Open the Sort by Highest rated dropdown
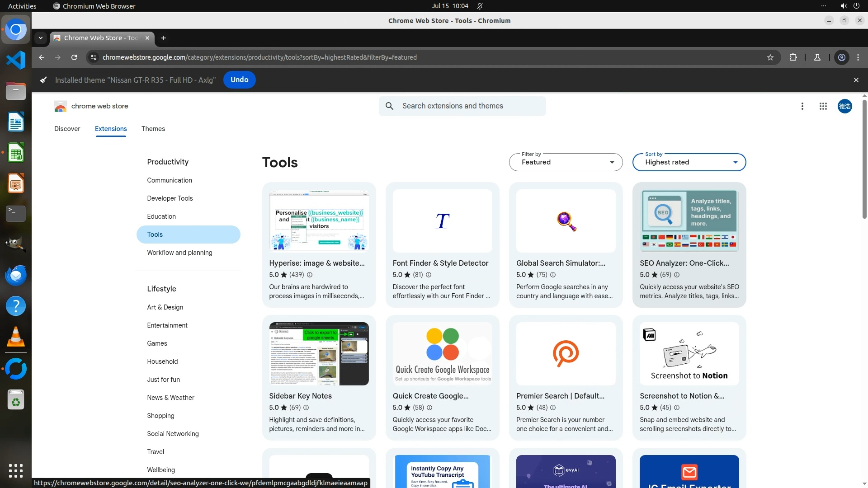The width and height of the screenshot is (868, 488). (x=689, y=162)
